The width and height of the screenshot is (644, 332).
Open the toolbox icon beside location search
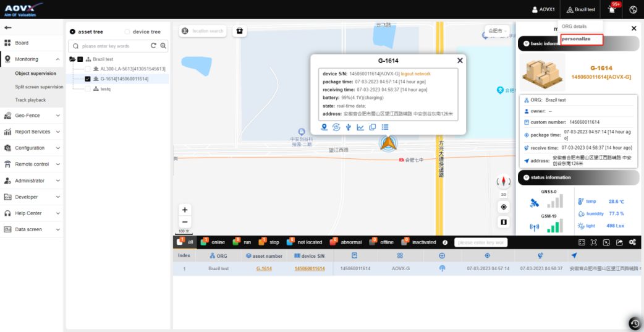pos(239,31)
